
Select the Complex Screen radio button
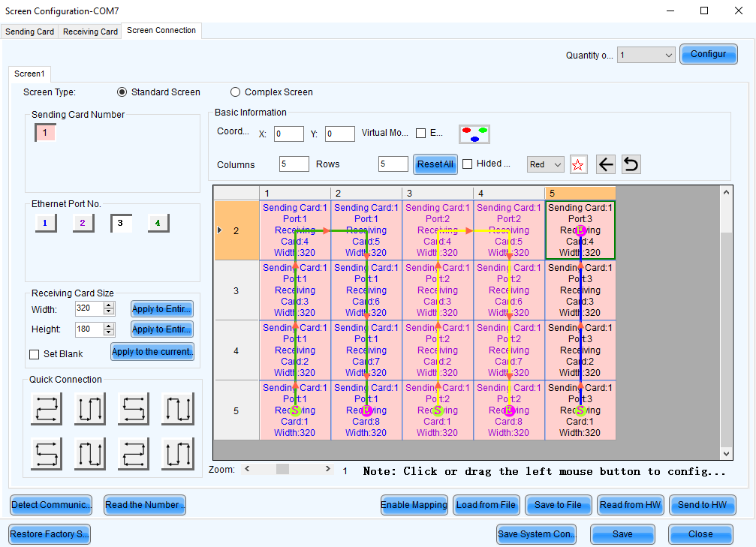pos(236,92)
